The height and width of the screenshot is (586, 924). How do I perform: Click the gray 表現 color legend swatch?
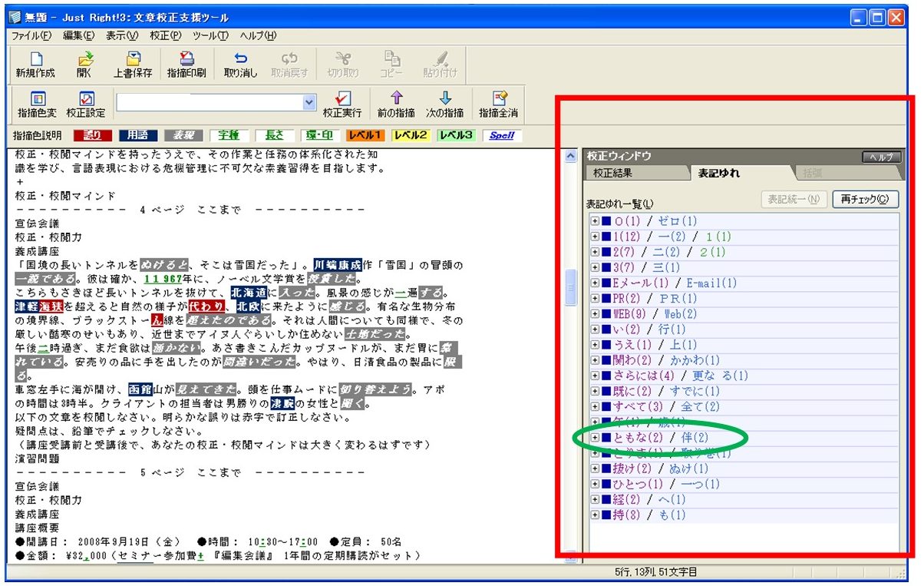(x=184, y=136)
